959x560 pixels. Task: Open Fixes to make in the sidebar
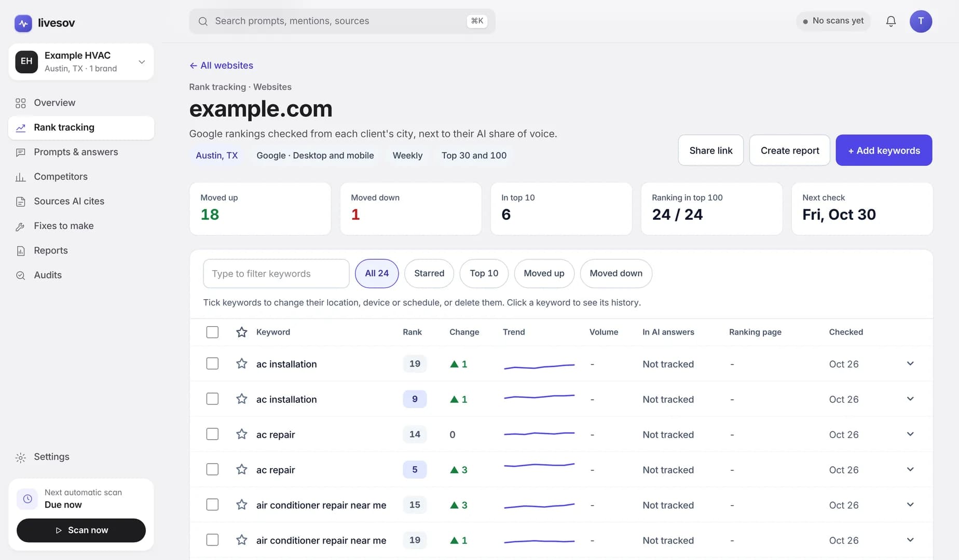click(81, 226)
